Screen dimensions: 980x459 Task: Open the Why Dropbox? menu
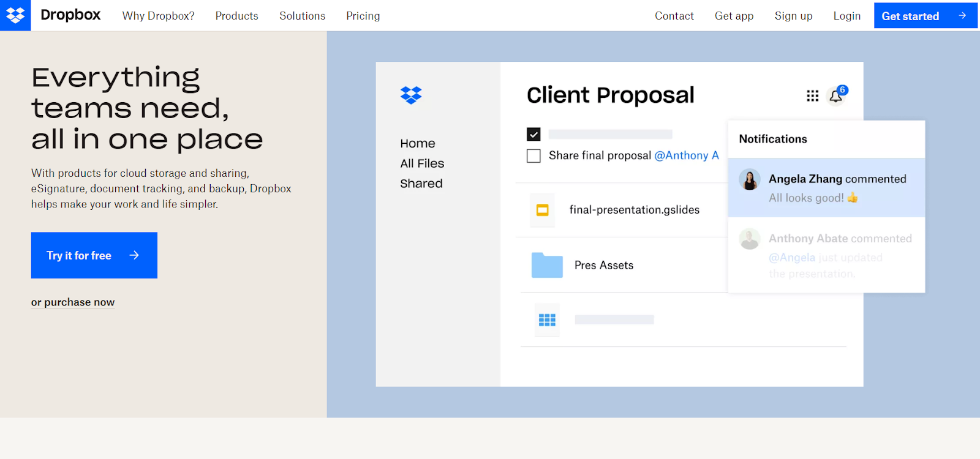point(158,16)
